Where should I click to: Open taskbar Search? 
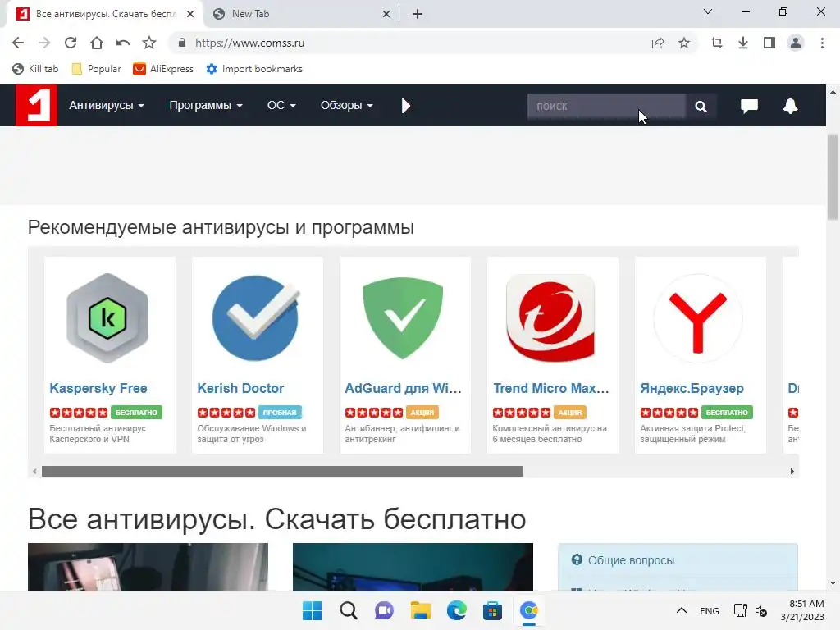(x=348, y=610)
